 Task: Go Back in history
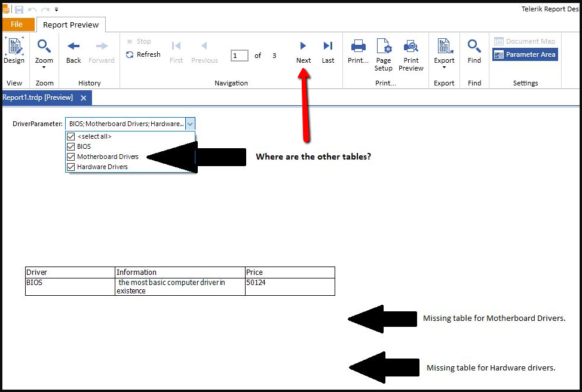click(x=73, y=52)
